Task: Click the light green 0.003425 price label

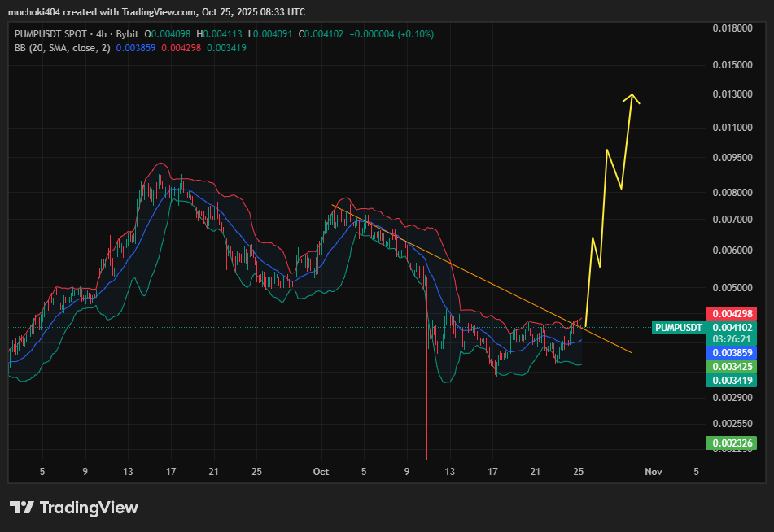Action: (733, 367)
